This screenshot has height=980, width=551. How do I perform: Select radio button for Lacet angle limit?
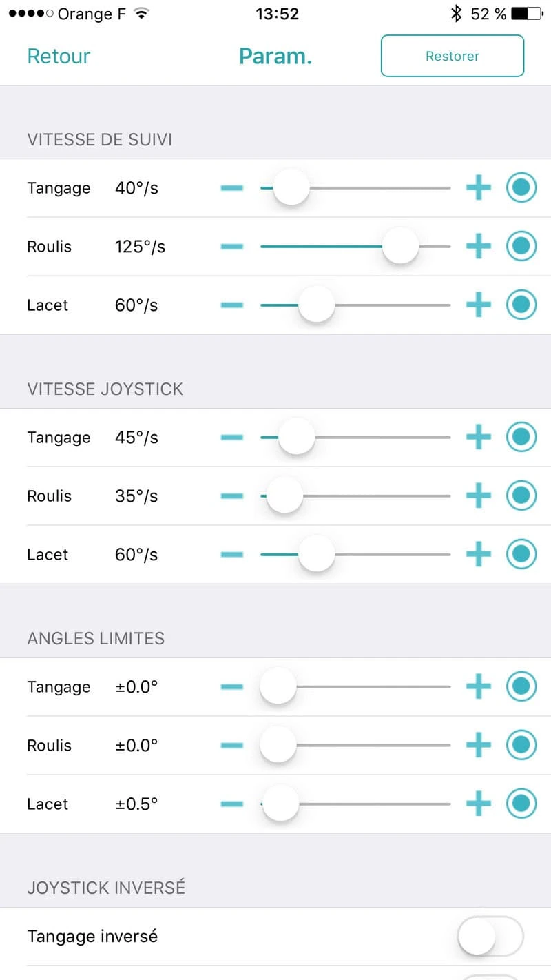(521, 804)
